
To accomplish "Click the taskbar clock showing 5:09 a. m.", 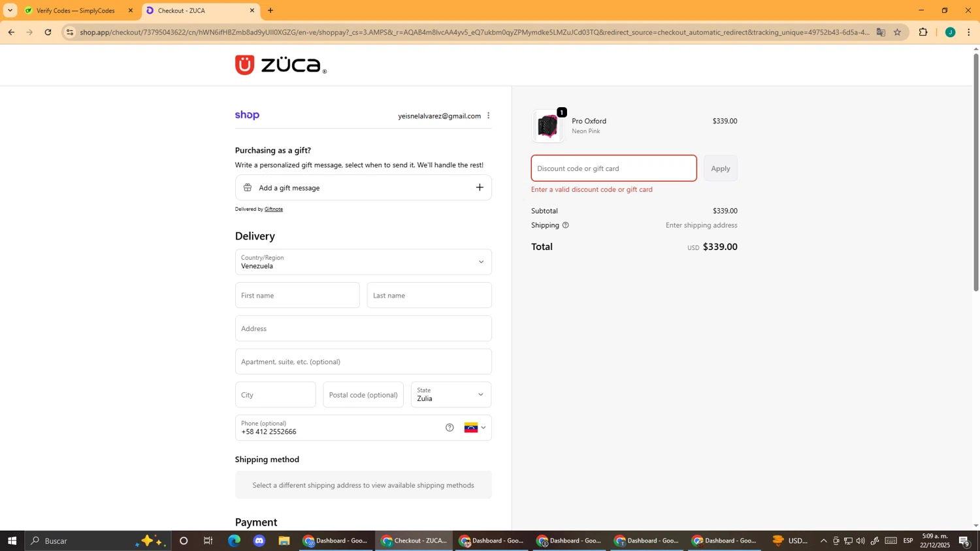I will click(936, 541).
